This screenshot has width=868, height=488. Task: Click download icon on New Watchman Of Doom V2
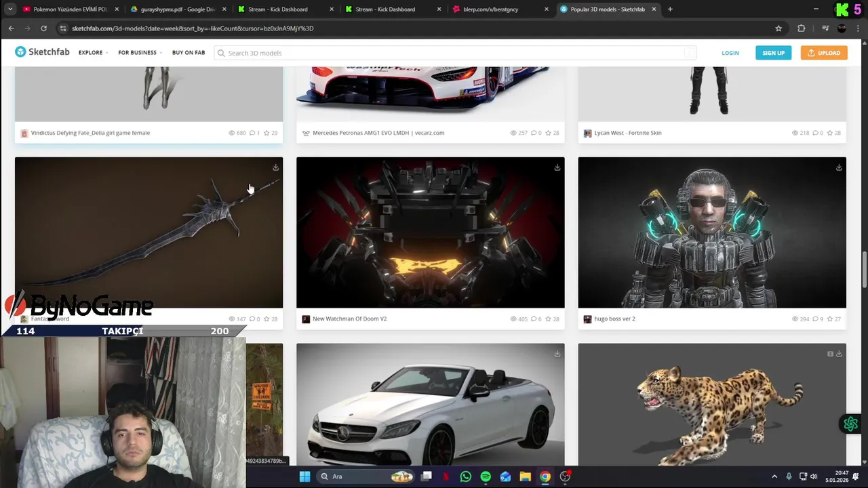coord(557,167)
